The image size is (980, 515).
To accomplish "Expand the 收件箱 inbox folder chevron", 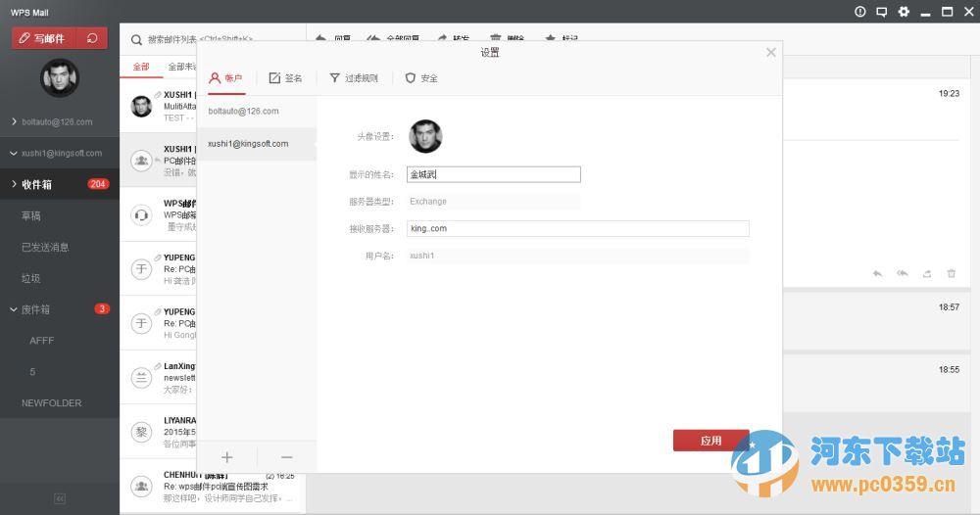I will pos(14,184).
